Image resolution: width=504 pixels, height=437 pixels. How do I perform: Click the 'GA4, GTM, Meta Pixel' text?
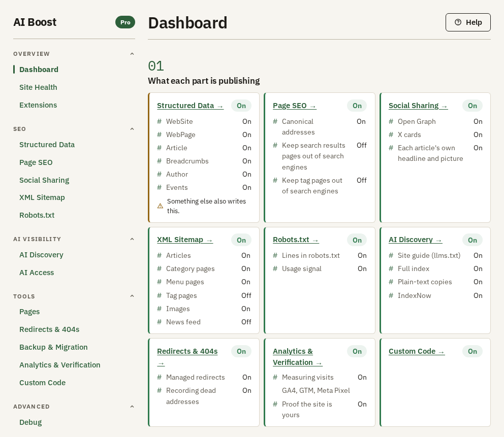coord(316,391)
